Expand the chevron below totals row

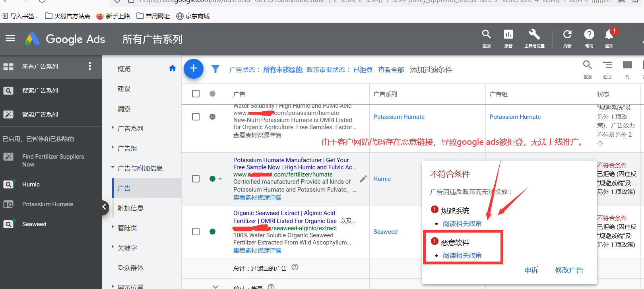click(215, 286)
